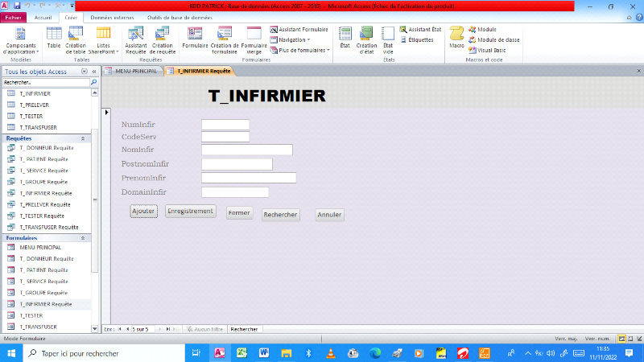Image resolution: width=644 pixels, height=362 pixels.
Task: Open the Fichier tab
Action: click(x=14, y=18)
